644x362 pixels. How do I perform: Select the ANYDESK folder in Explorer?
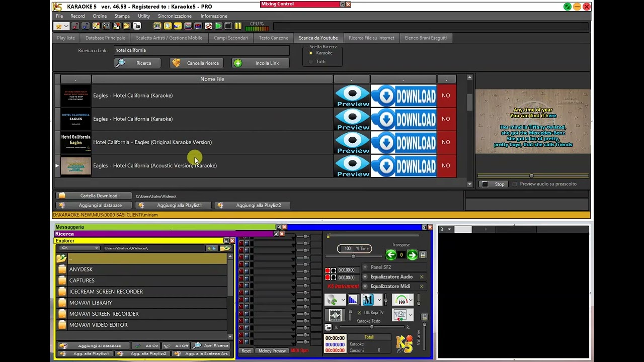tap(141, 269)
